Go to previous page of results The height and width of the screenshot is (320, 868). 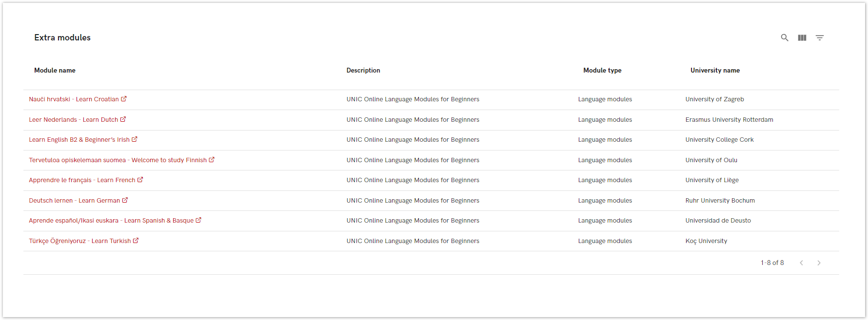pos(801,263)
